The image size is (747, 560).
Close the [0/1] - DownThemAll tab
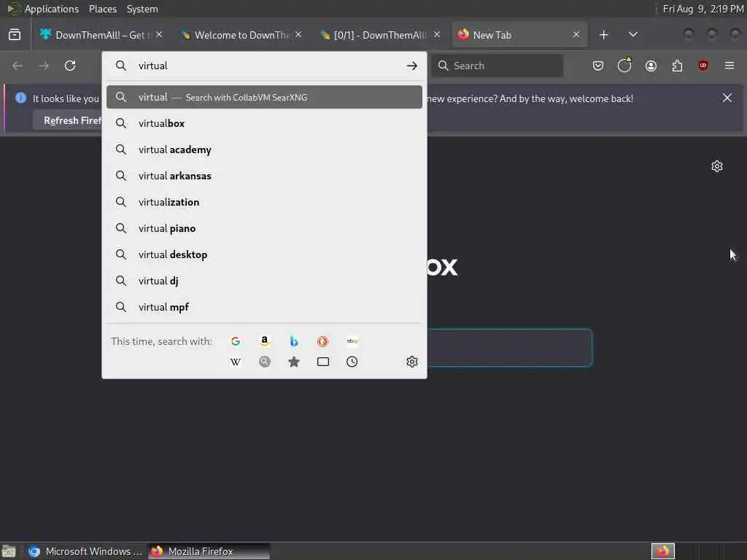click(437, 35)
